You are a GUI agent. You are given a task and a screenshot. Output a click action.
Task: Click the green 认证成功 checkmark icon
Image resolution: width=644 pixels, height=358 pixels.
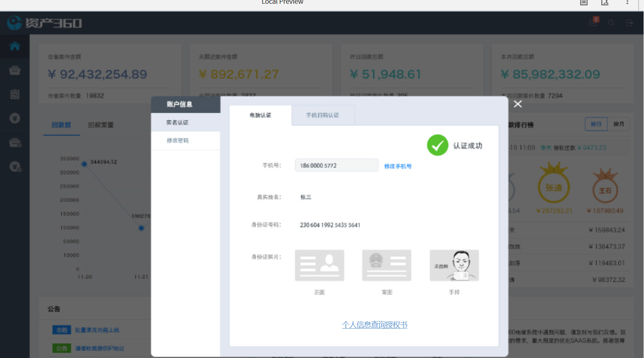point(437,145)
